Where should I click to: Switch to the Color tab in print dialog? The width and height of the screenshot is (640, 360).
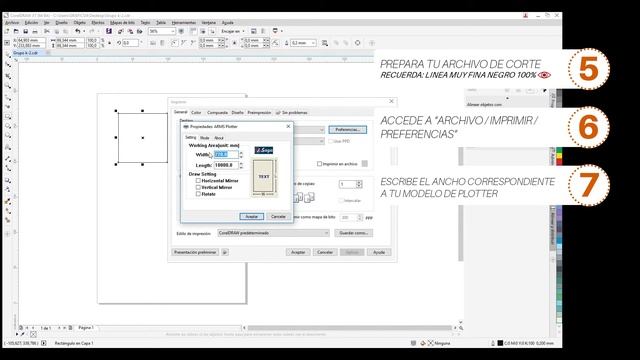[x=196, y=113]
